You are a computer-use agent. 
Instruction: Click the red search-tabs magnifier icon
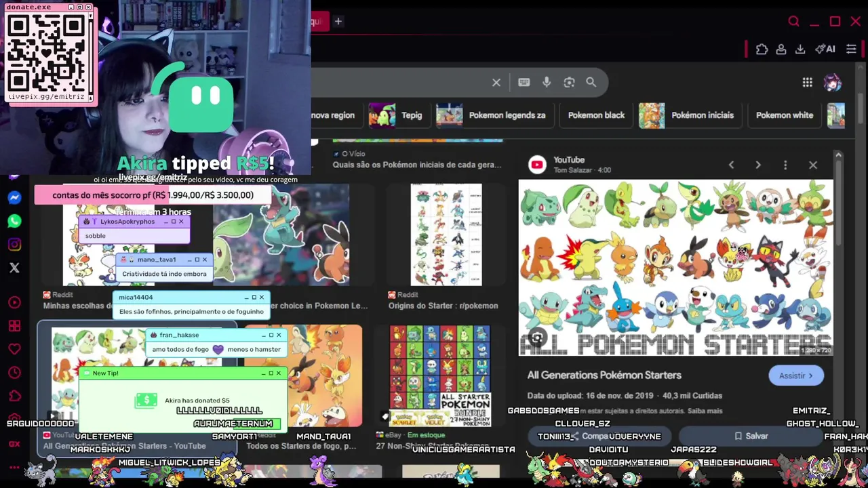pos(793,22)
